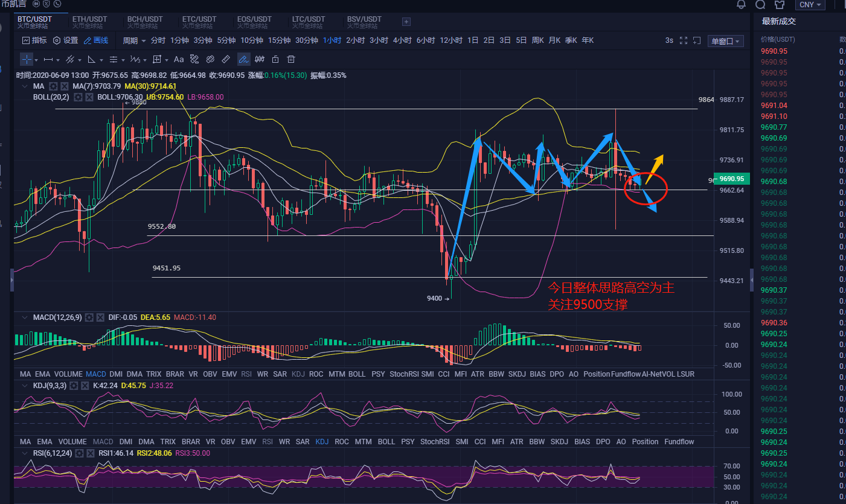
Task: Open the search magnifier icon
Action: [x=760, y=5]
